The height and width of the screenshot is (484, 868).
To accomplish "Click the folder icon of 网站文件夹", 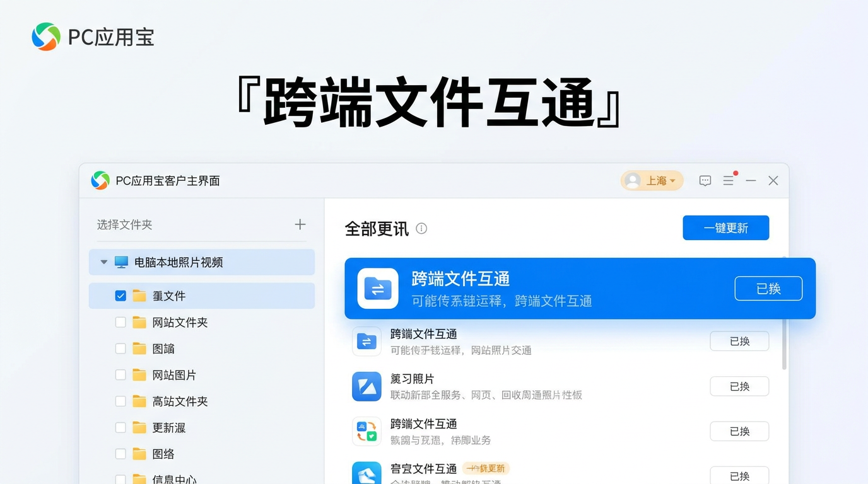I will pyautogui.click(x=139, y=322).
